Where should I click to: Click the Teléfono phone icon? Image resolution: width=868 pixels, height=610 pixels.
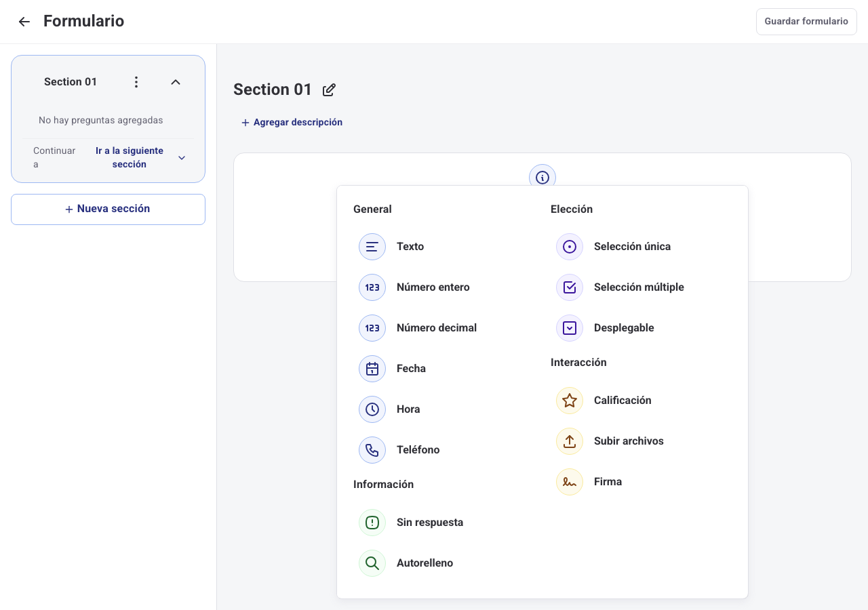coord(372,450)
